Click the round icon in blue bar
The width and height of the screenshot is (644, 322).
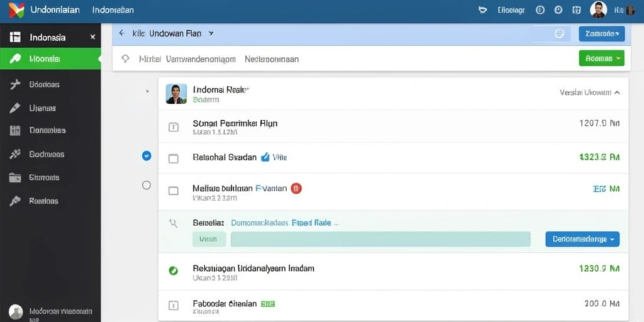(559, 34)
